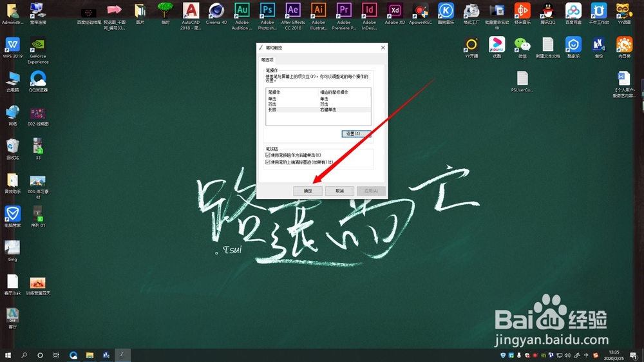
Task: Open PSUserCo... file on desktop
Action: (x=522, y=81)
